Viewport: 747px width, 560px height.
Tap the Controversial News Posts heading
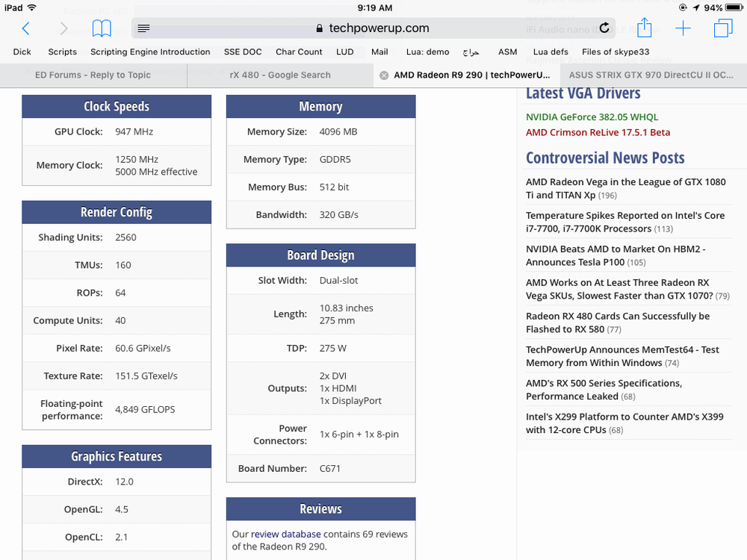605,158
